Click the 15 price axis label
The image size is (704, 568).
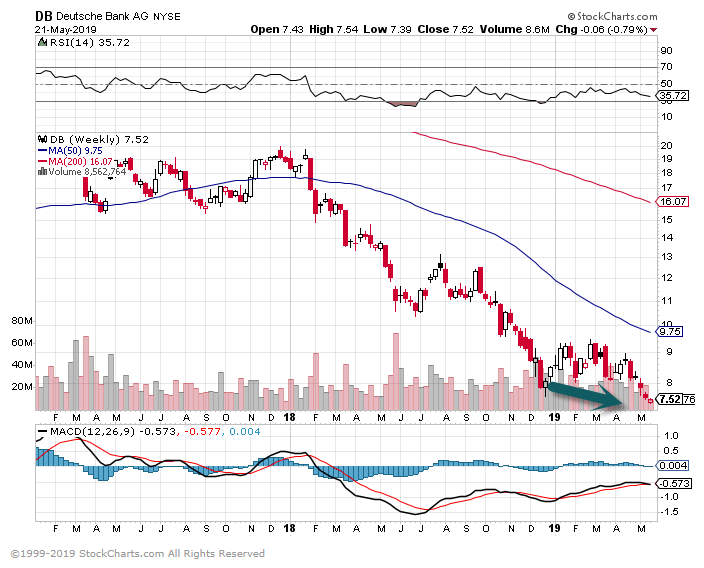coord(667,220)
